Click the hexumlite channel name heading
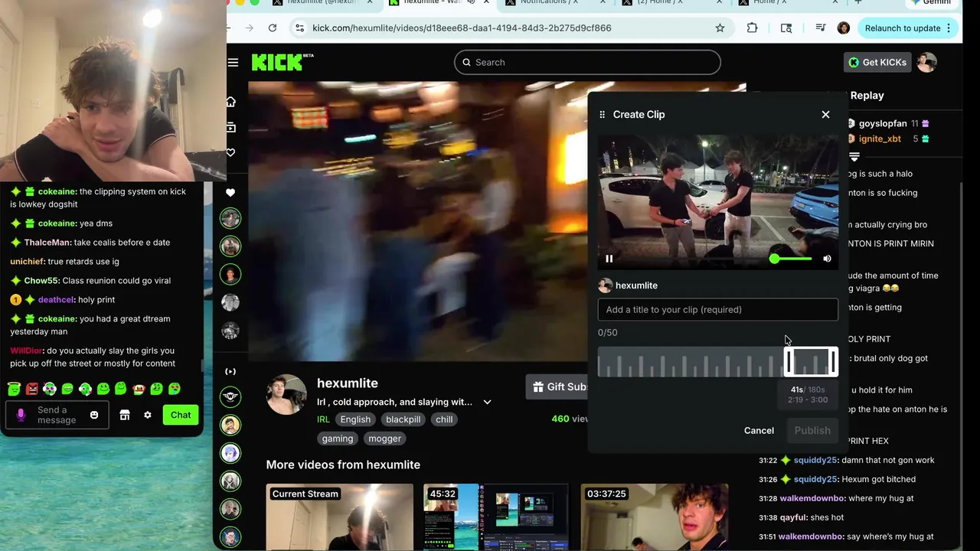 (x=348, y=383)
